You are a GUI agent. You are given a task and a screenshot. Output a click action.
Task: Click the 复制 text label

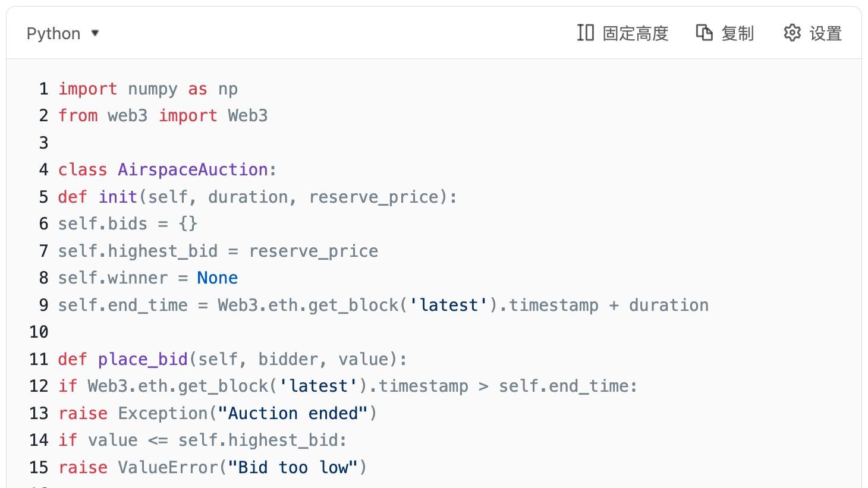point(738,33)
